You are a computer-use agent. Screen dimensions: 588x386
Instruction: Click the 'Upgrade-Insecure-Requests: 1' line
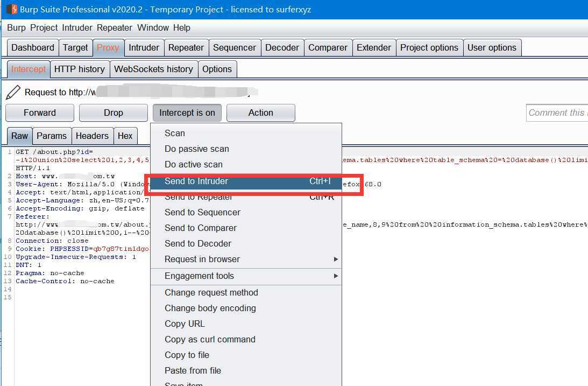[x=76, y=257]
